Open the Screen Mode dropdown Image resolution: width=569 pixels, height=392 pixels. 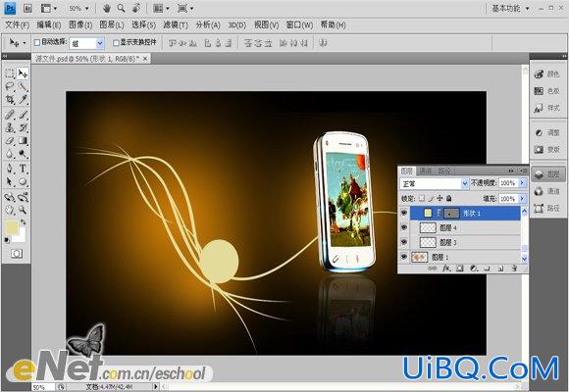pos(185,9)
